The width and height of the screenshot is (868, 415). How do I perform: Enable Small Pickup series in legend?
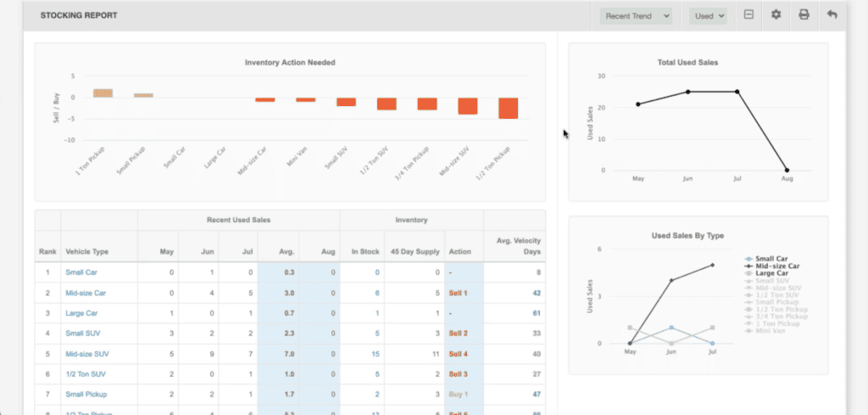(771, 302)
